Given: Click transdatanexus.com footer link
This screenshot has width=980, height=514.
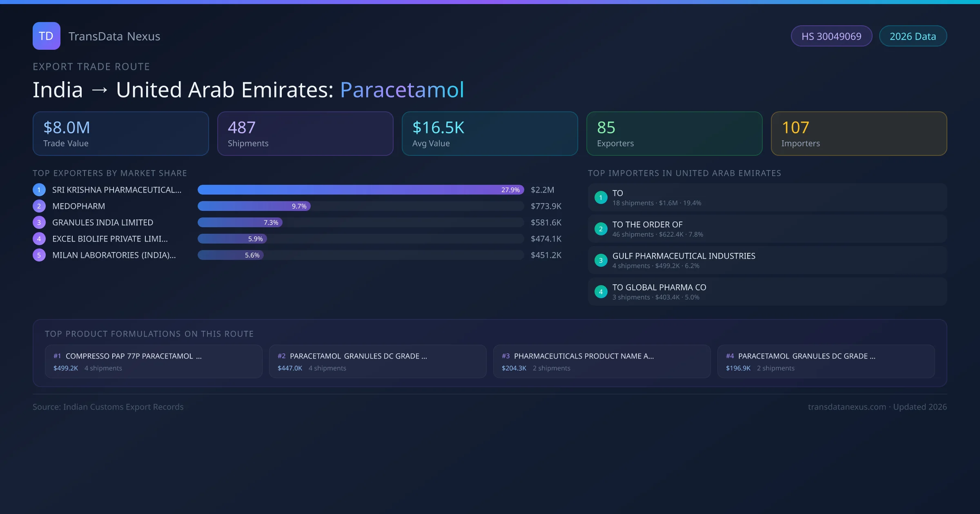Looking at the screenshot, I should click(847, 407).
